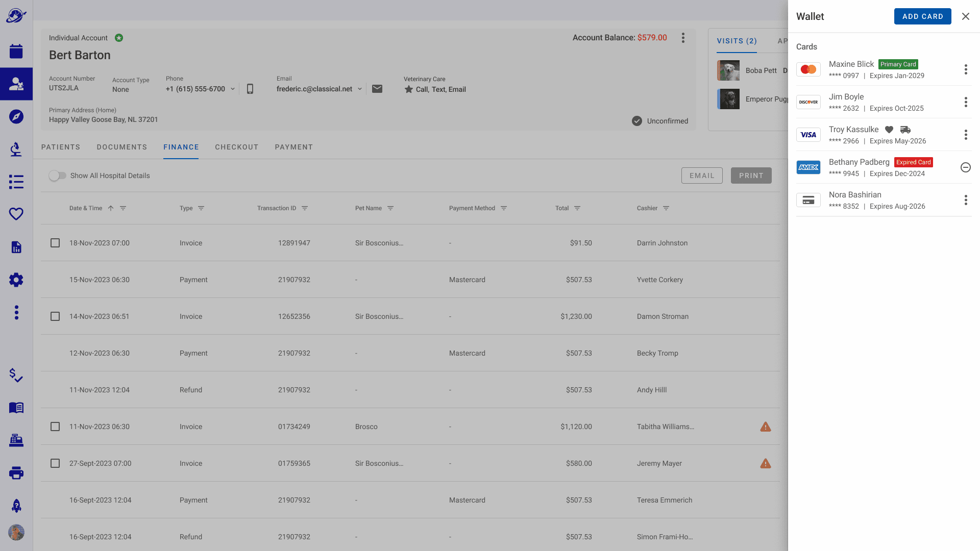
Task: Click the Add Card button
Action: [922, 16]
